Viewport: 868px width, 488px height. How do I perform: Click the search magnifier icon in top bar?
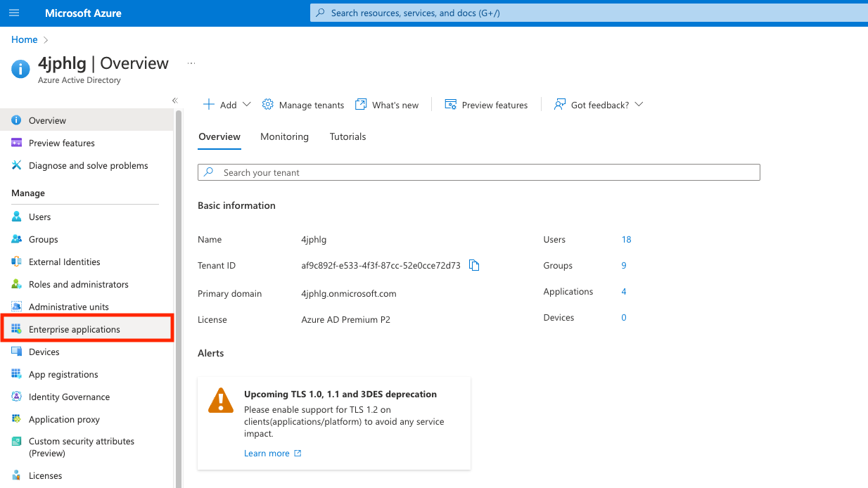point(321,13)
